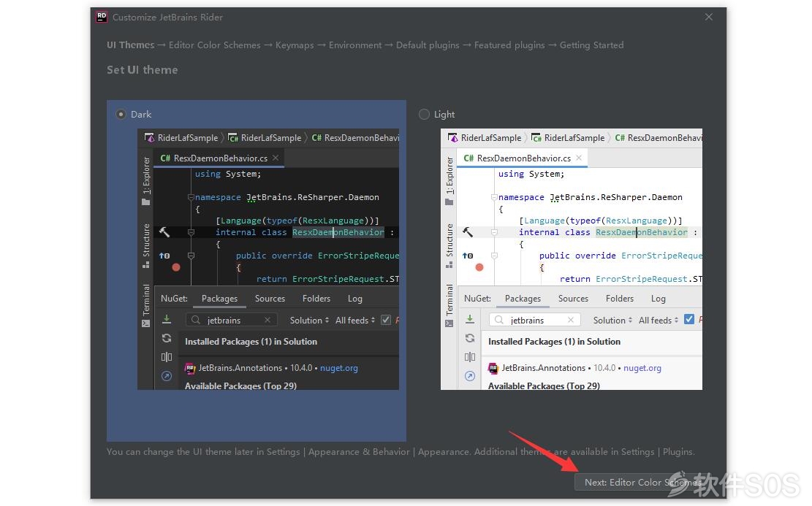Click Keymaps step in wizard breadcrumb

point(294,45)
